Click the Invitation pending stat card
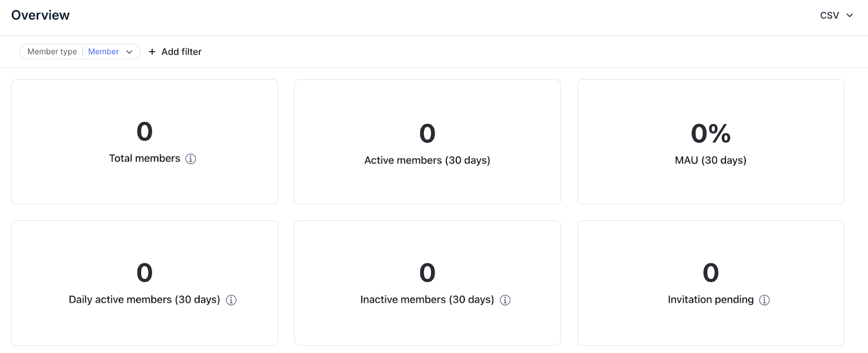This screenshot has height=353, width=868. click(x=711, y=283)
